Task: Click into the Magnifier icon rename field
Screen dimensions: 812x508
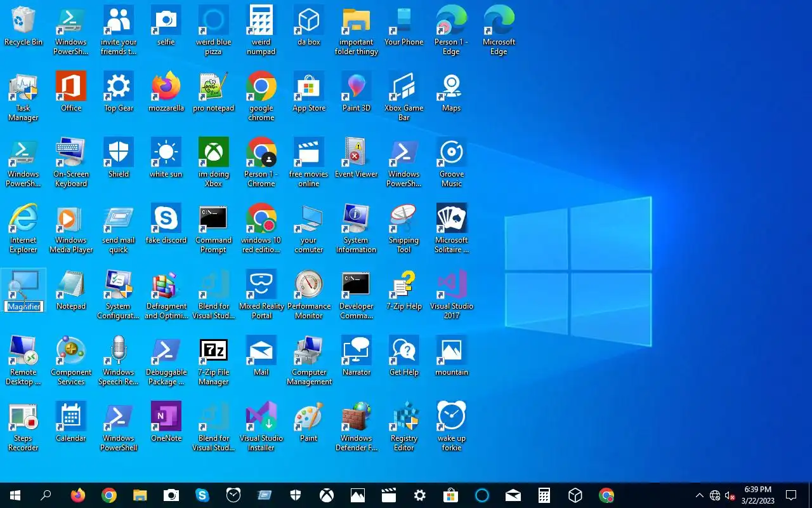Action: 23,307
